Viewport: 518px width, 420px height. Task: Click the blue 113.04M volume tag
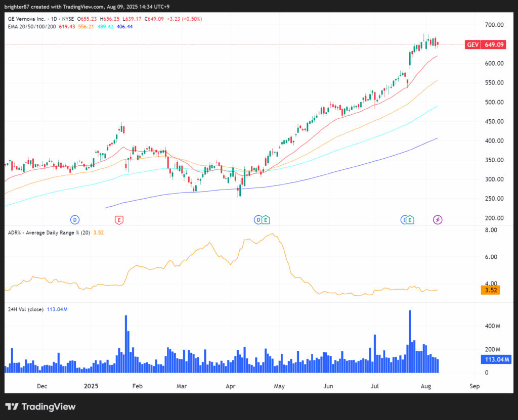(496, 359)
